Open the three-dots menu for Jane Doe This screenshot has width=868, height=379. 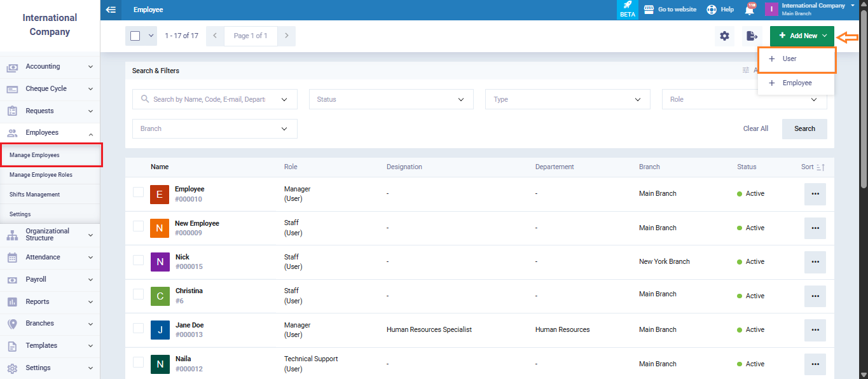(815, 330)
